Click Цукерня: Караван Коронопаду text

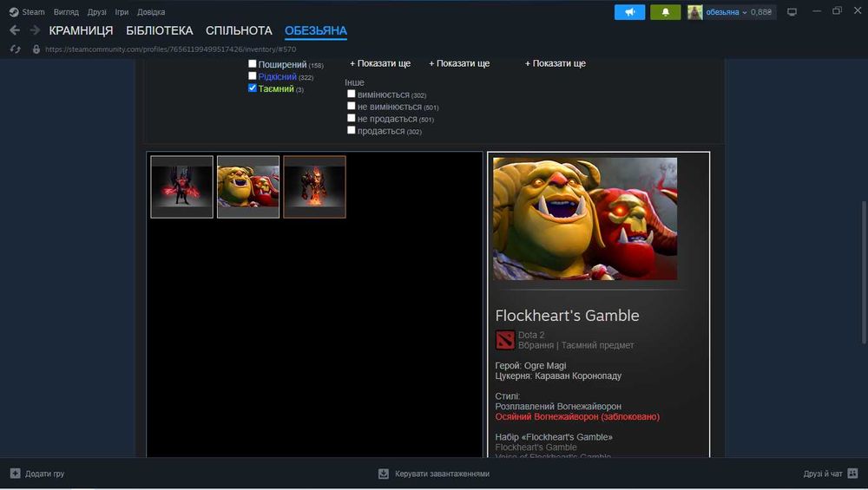click(x=558, y=376)
